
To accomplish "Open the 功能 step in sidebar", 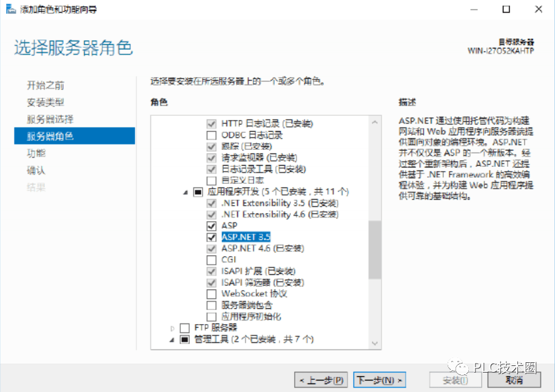I will (x=36, y=154).
